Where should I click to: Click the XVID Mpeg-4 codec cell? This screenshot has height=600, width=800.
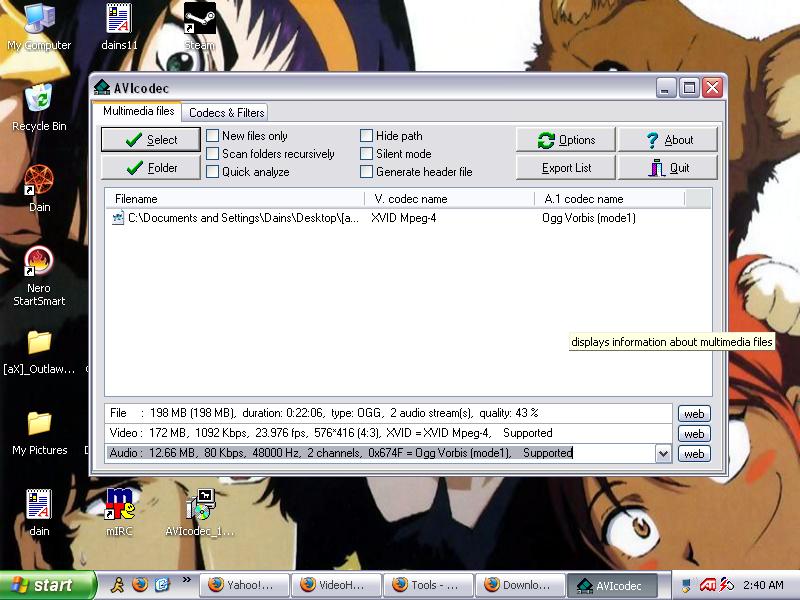tap(404, 218)
